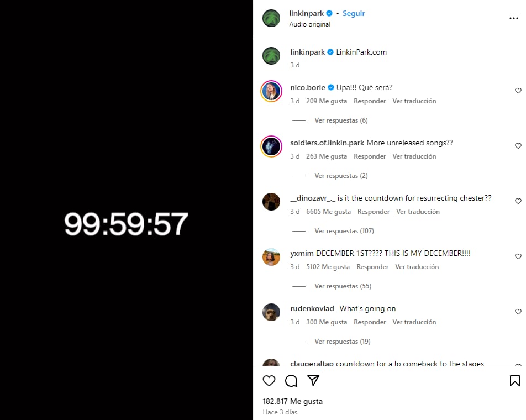This screenshot has height=420, width=526.
Task: Expand 55 replies under yxmim comment
Action: point(343,286)
